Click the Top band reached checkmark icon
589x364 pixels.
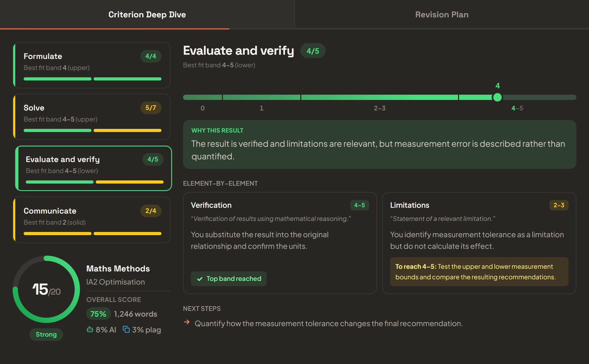(200, 279)
